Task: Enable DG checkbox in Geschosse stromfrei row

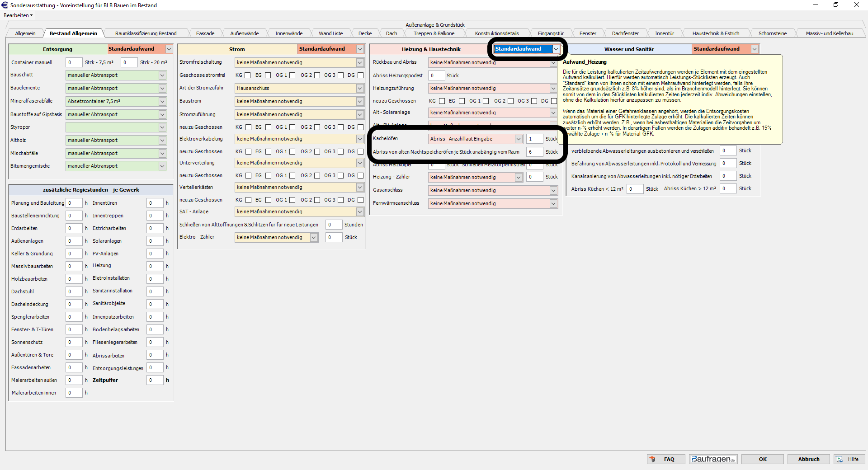Action: (x=360, y=75)
